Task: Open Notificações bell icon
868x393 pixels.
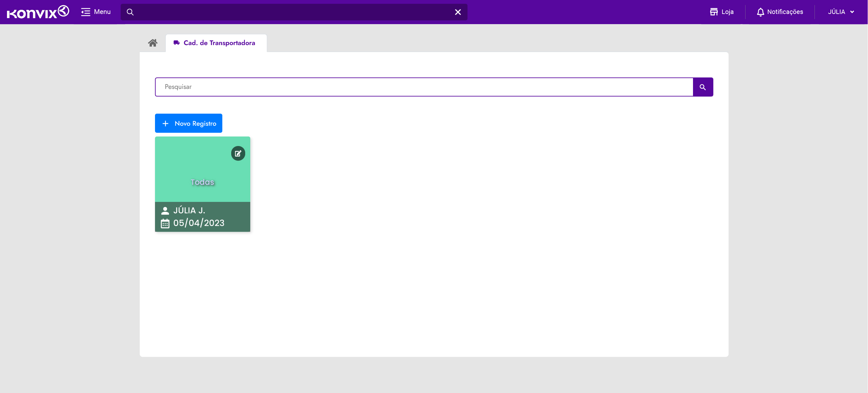Action: [760, 12]
